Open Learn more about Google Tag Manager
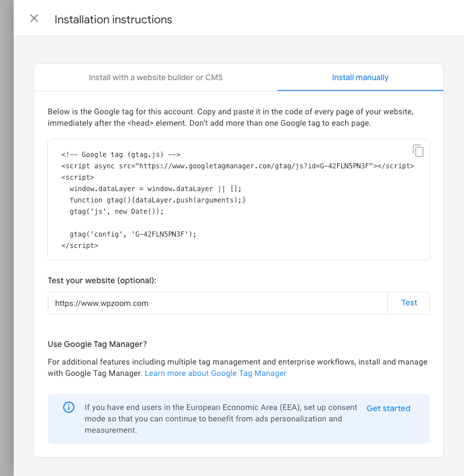The image size is (464, 476). coord(216,373)
